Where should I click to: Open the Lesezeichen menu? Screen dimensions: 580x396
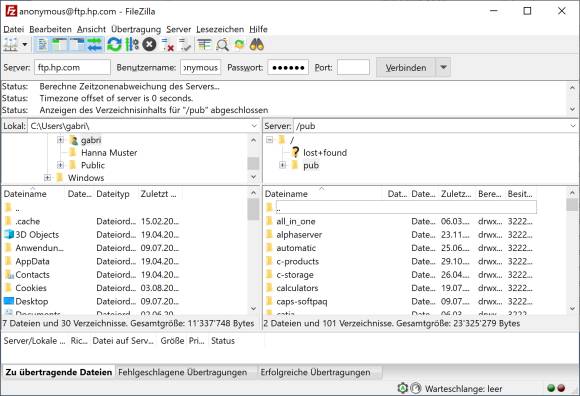tap(220, 29)
